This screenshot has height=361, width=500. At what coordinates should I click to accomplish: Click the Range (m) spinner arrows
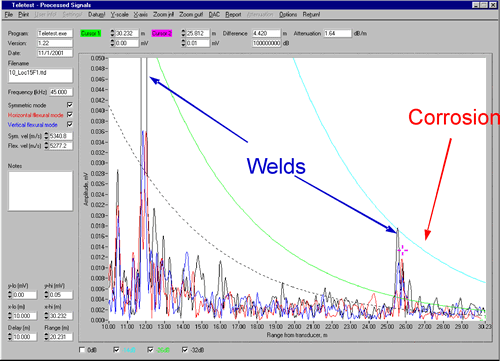point(47,337)
